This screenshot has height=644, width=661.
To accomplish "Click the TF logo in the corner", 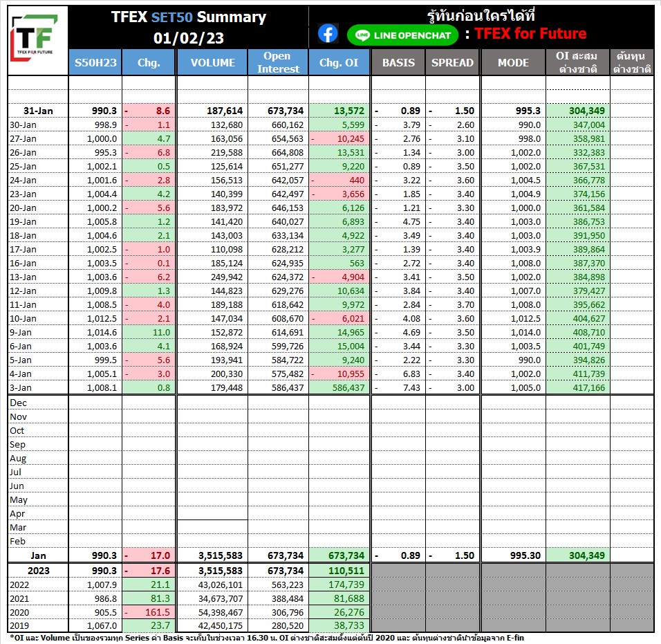I will [x=35, y=38].
